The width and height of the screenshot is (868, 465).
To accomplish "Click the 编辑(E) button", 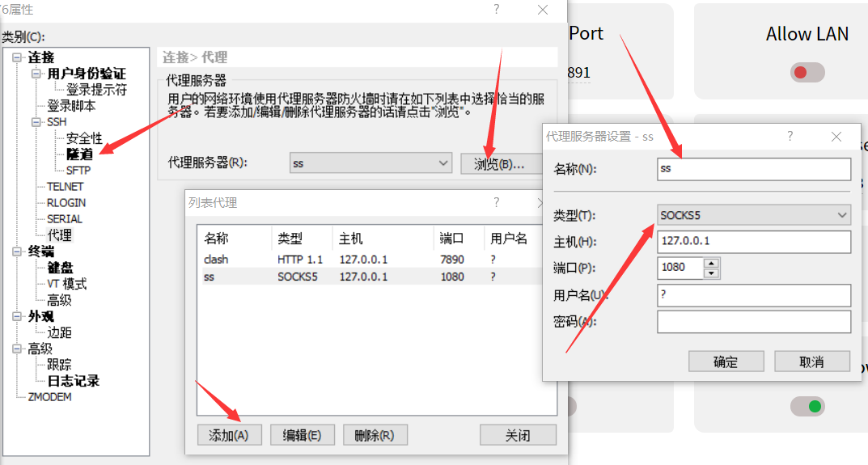I will coord(302,435).
